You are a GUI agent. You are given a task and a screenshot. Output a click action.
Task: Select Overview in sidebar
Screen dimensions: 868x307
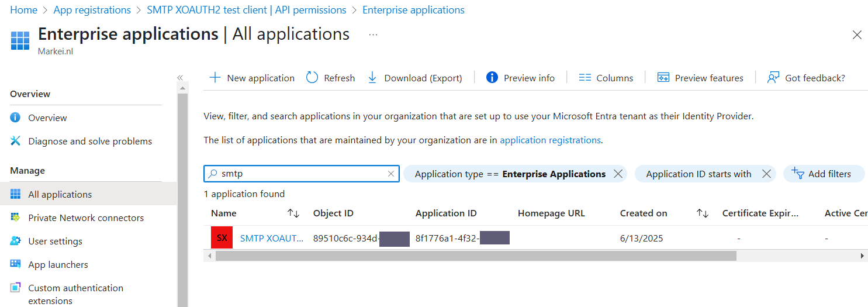pyautogui.click(x=47, y=118)
